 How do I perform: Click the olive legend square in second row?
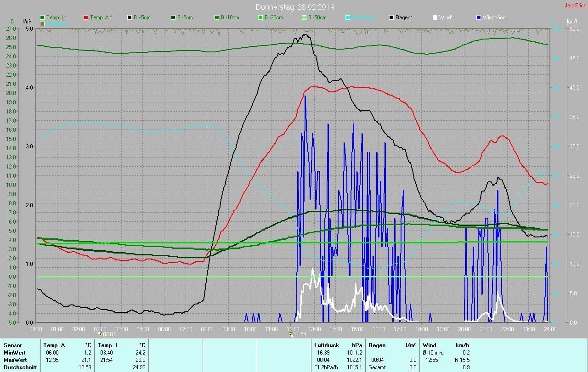pos(43,23)
